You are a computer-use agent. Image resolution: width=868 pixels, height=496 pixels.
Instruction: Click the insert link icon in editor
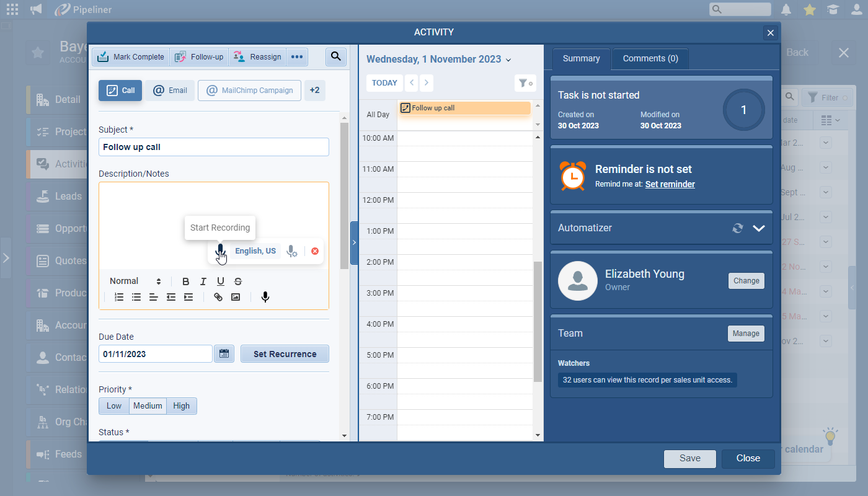coord(218,297)
